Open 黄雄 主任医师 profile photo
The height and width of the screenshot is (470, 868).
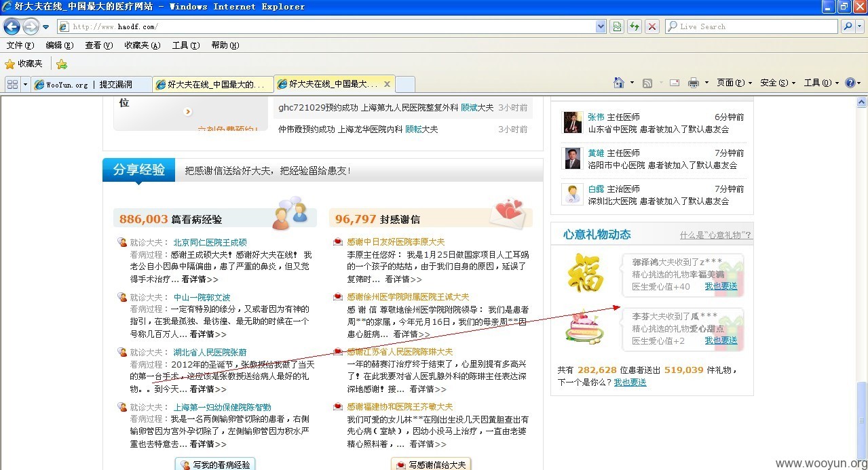(572, 158)
